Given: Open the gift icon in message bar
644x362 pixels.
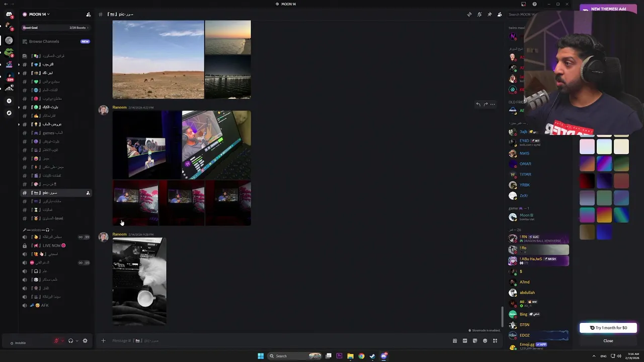Looking at the screenshot, I should [x=455, y=341].
